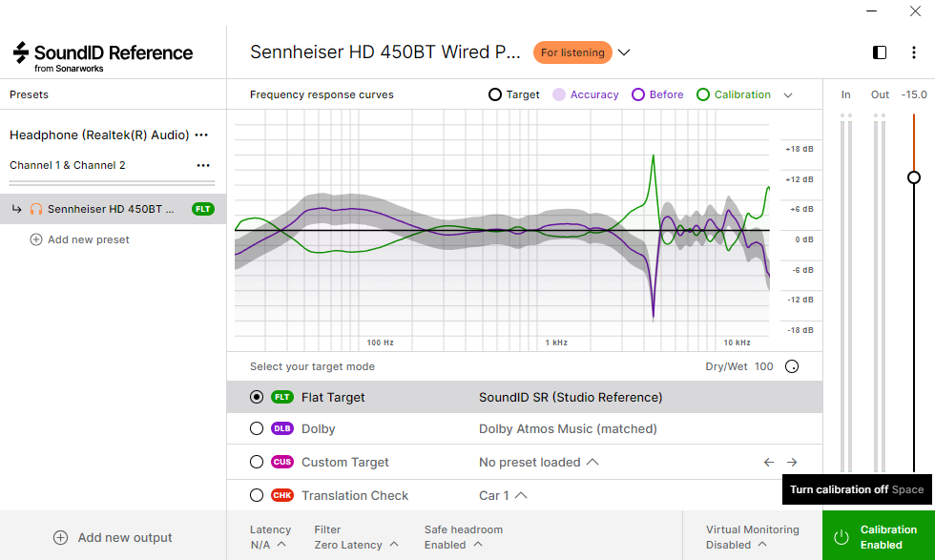Click the Flat Target label

[333, 397]
